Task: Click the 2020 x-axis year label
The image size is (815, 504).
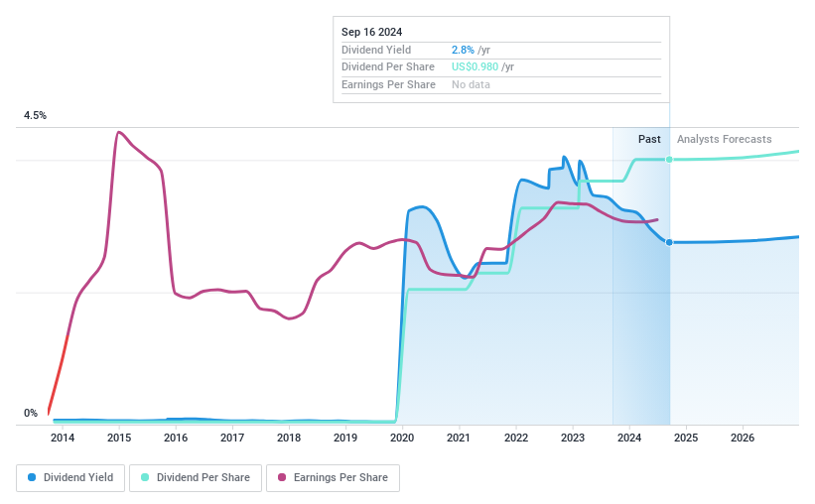Action: tap(402, 438)
